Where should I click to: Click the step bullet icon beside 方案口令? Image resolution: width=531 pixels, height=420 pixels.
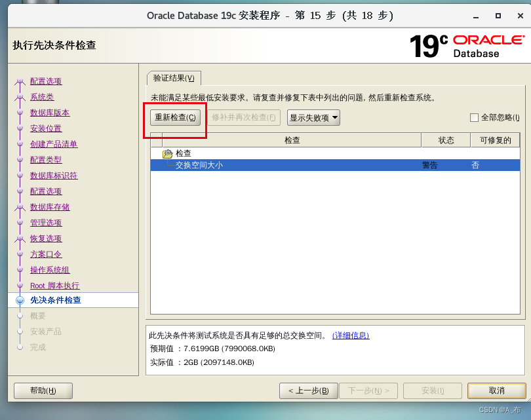[20, 254]
